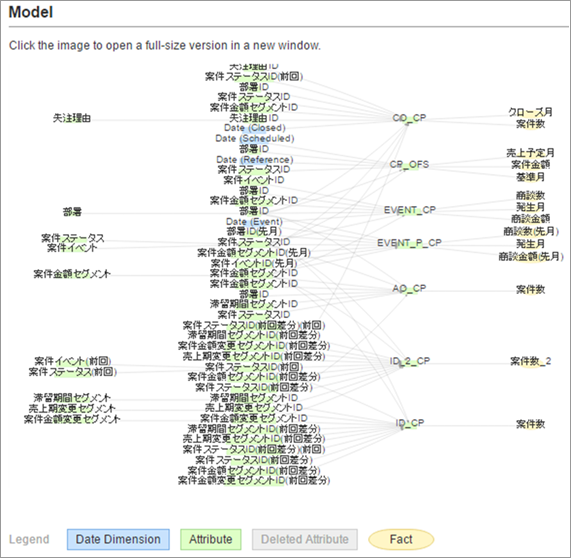Select the CP_OFS dataset node
This screenshot has width=571, height=558.
409,165
